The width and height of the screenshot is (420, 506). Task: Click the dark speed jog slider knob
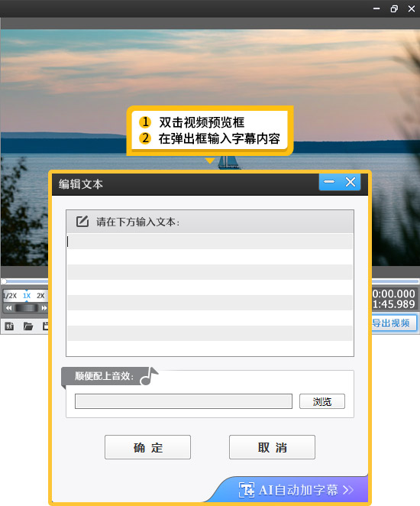point(27,308)
